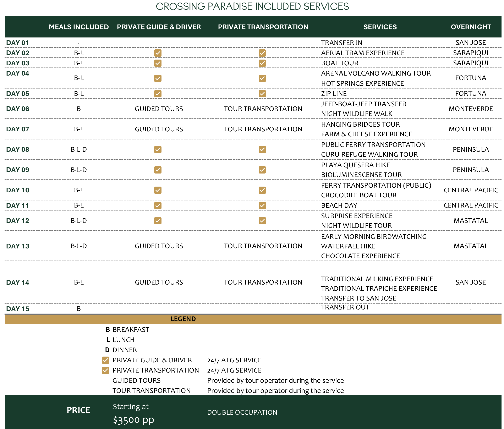The image size is (504, 429).
Task: Click Day 12 private guide checkmark
Action: coord(158,221)
